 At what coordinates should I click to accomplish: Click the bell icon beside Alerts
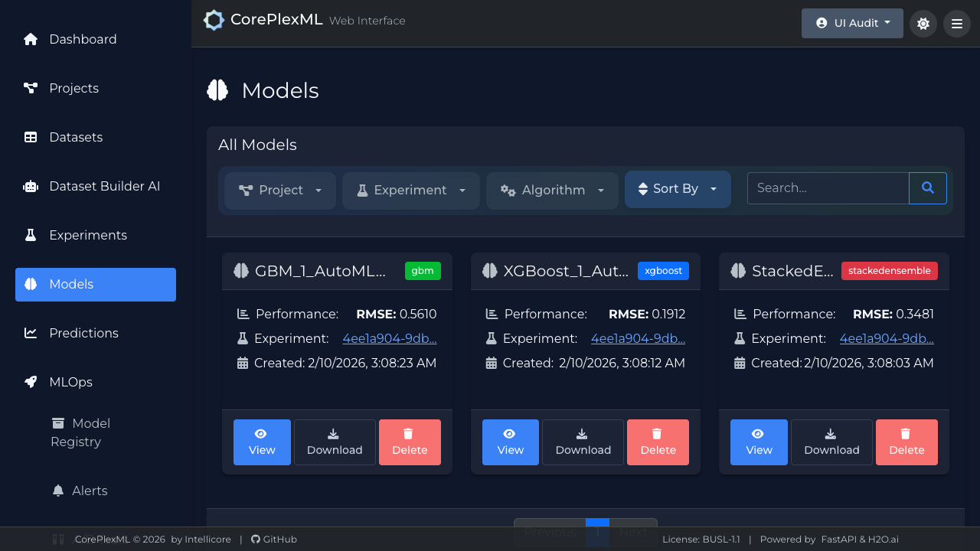[58, 491]
